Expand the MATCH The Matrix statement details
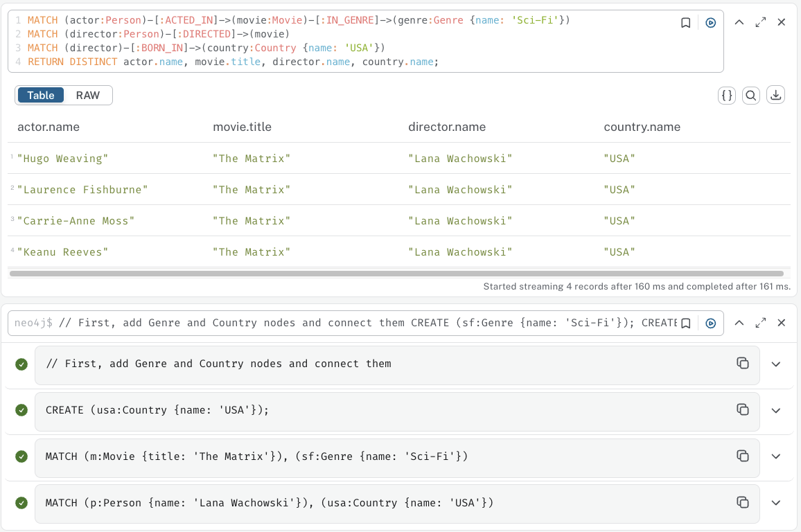The width and height of the screenshot is (801, 532). coord(776,456)
